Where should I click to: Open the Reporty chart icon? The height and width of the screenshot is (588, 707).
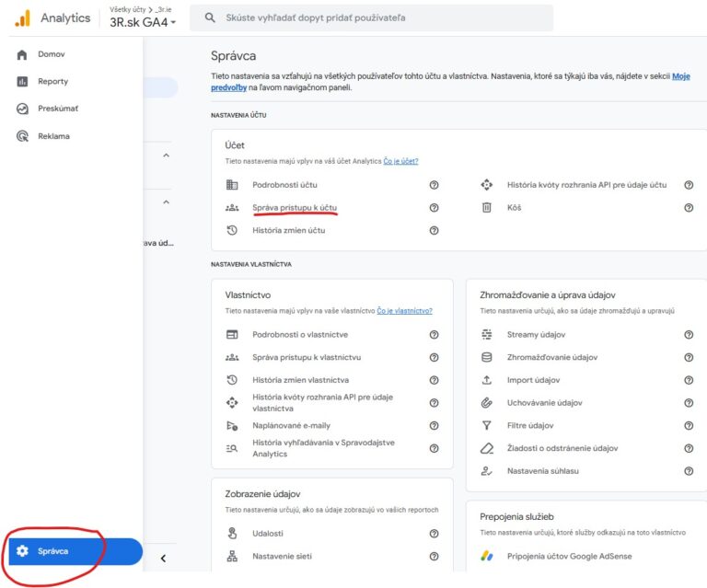click(x=22, y=82)
